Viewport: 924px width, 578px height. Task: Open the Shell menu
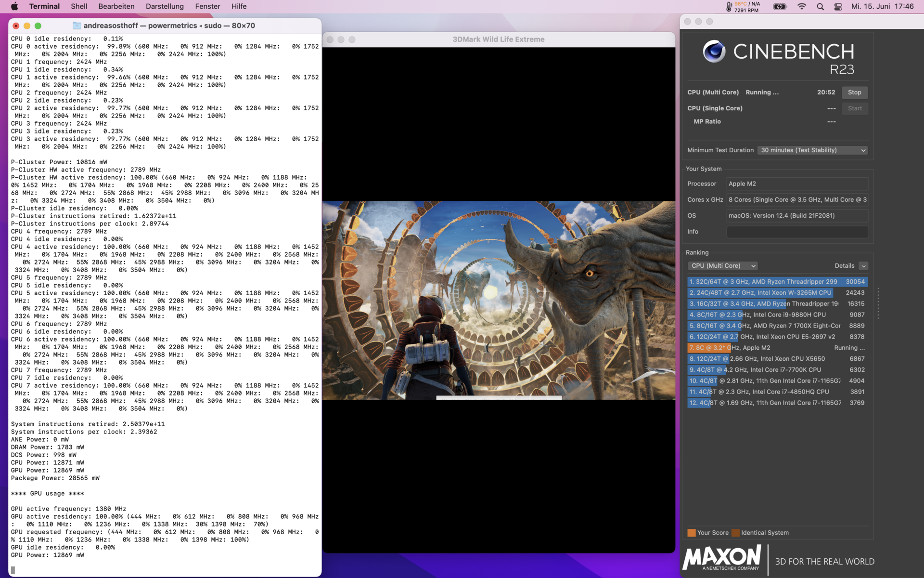pos(79,6)
